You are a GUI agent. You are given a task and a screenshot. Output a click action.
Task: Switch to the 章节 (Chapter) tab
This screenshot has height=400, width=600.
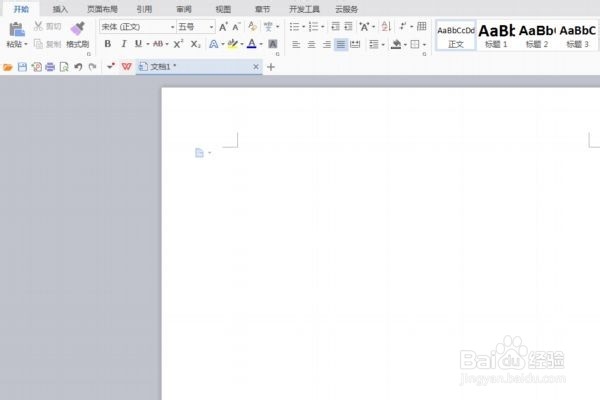(x=262, y=9)
